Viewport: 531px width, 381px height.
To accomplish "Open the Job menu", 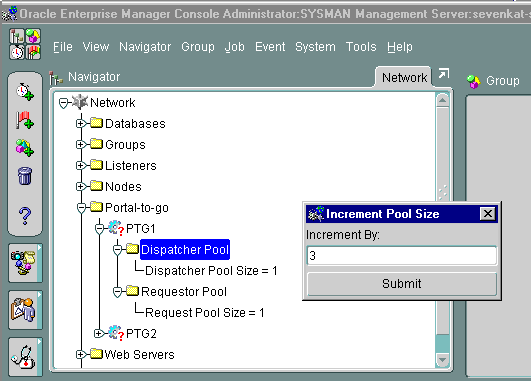I will click(x=234, y=47).
